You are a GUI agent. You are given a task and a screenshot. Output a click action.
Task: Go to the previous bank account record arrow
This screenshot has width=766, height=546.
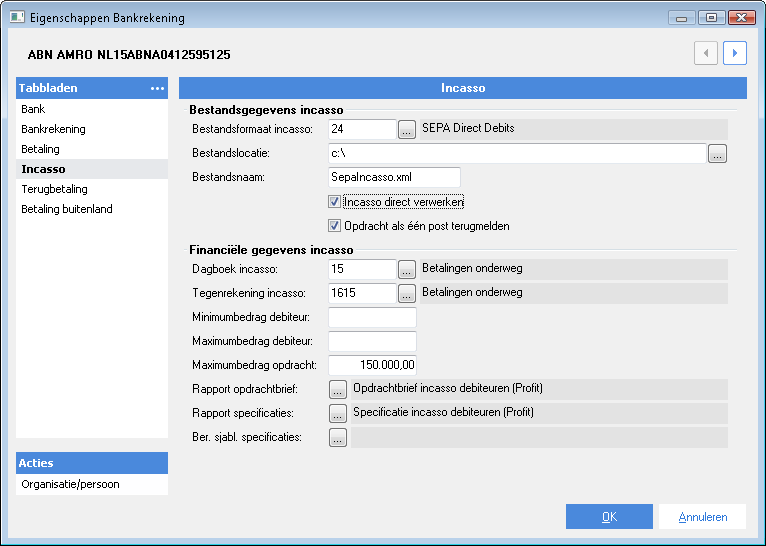705,53
